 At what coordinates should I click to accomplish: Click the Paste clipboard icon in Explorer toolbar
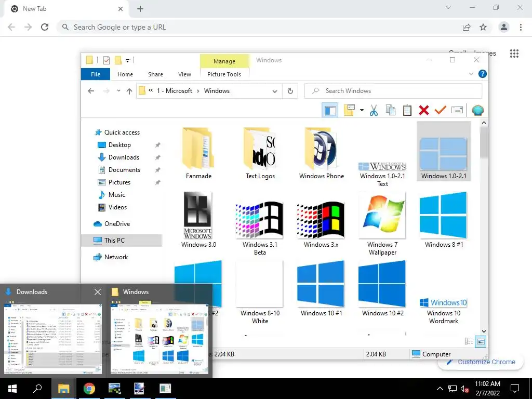[x=407, y=110]
